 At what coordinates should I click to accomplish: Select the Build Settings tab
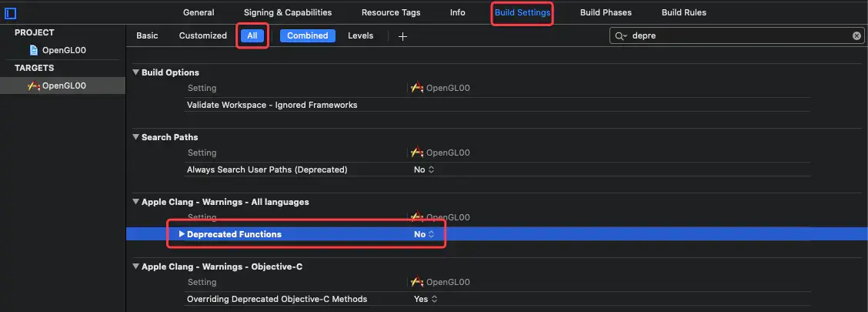point(522,12)
